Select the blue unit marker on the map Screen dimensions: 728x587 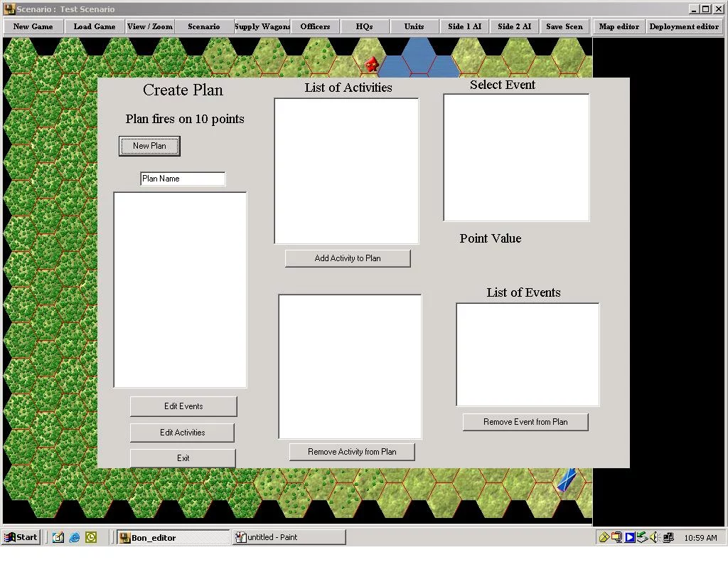click(x=567, y=480)
